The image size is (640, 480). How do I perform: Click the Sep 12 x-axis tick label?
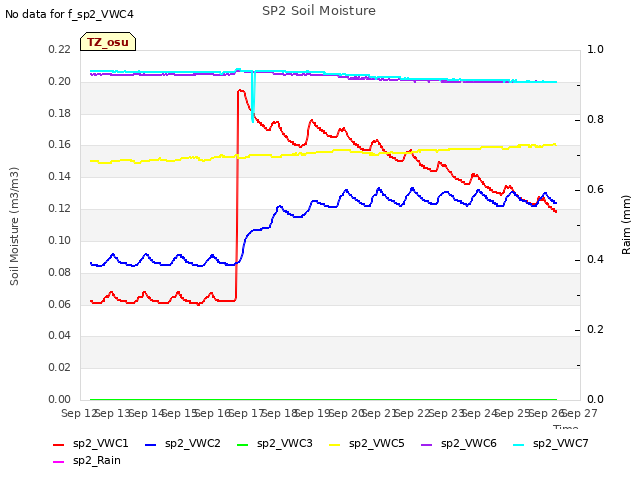pyautogui.click(x=78, y=413)
